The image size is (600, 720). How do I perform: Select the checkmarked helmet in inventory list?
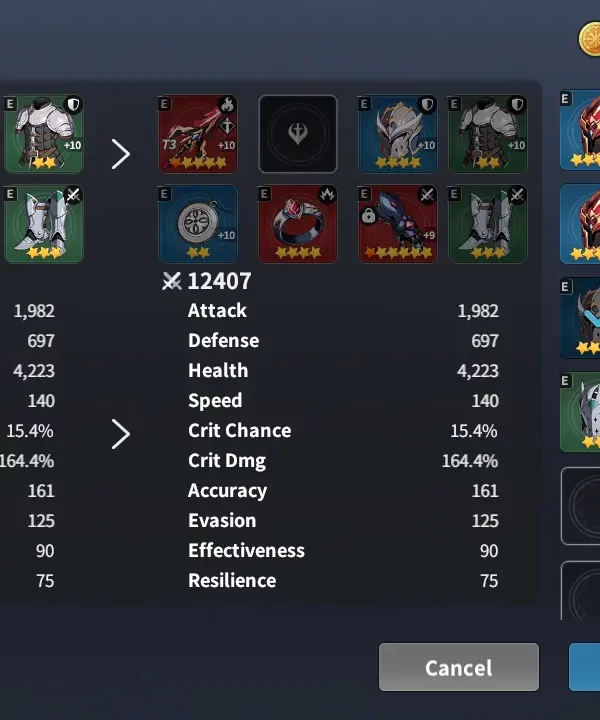pyautogui.click(x=580, y=318)
